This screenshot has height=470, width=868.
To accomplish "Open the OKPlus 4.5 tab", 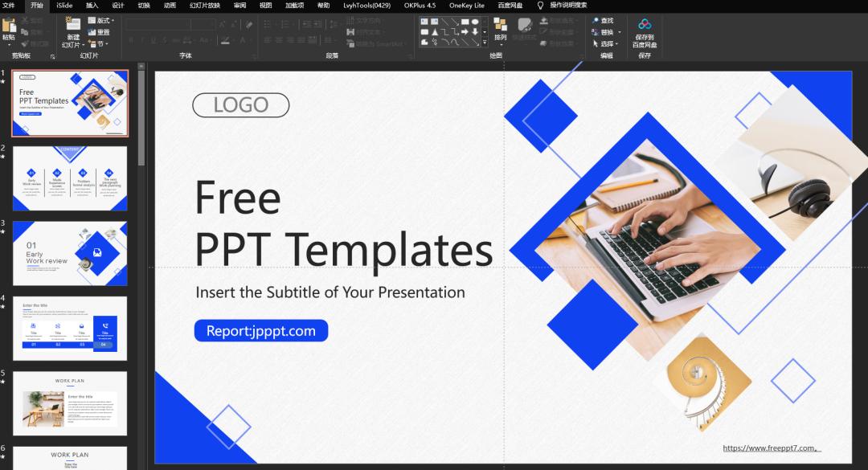I will pos(420,5).
